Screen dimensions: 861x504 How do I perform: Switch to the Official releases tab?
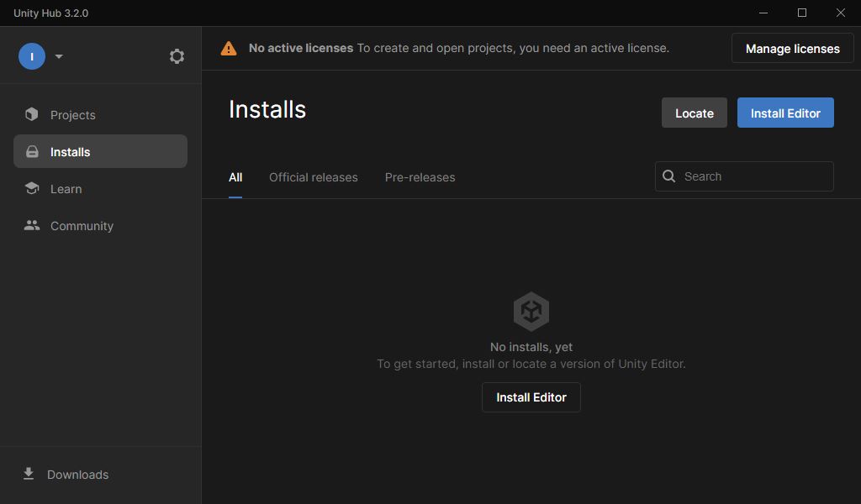(313, 177)
